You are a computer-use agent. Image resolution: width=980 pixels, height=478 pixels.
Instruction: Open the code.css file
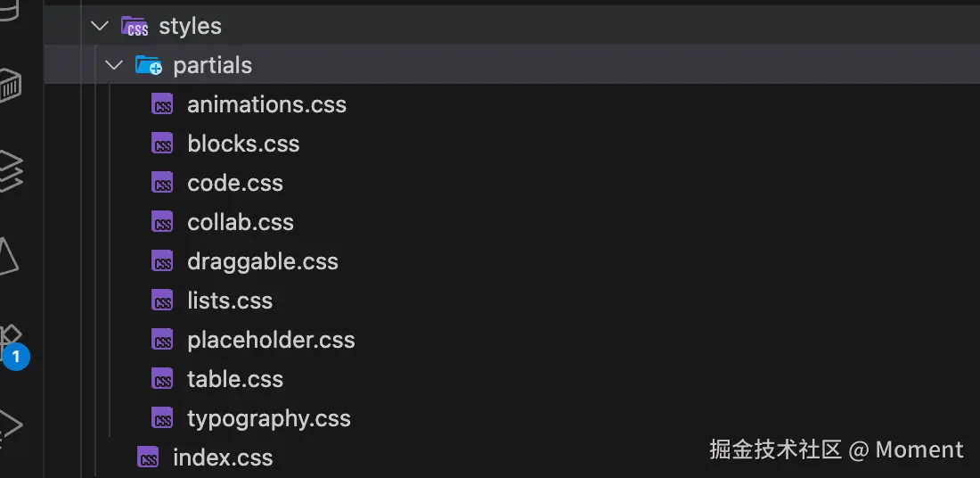235,184
